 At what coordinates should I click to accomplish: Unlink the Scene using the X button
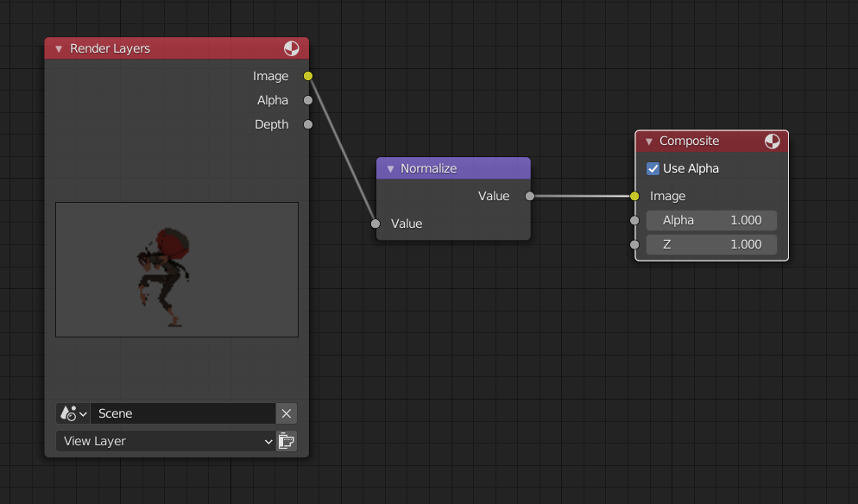[286, 413]
